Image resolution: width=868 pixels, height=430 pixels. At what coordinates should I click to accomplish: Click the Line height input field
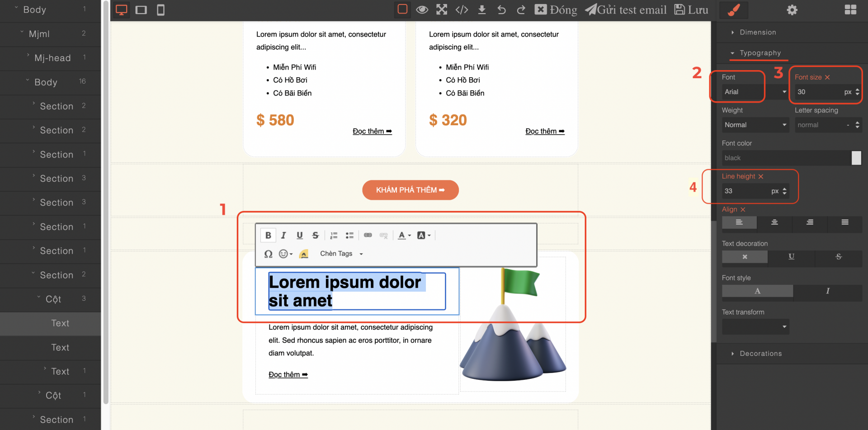pos(746,191)
